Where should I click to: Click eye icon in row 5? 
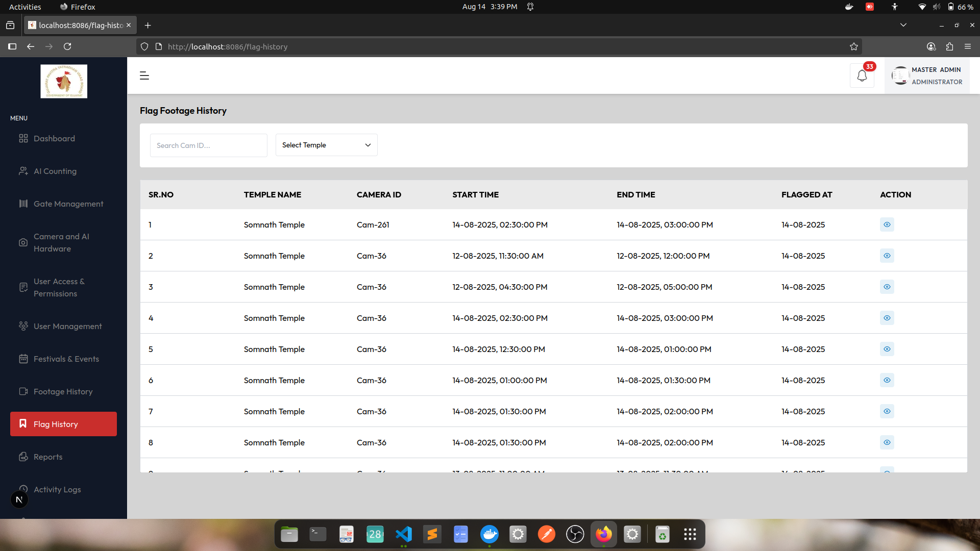pyautogui.click(x=887, y=349)
